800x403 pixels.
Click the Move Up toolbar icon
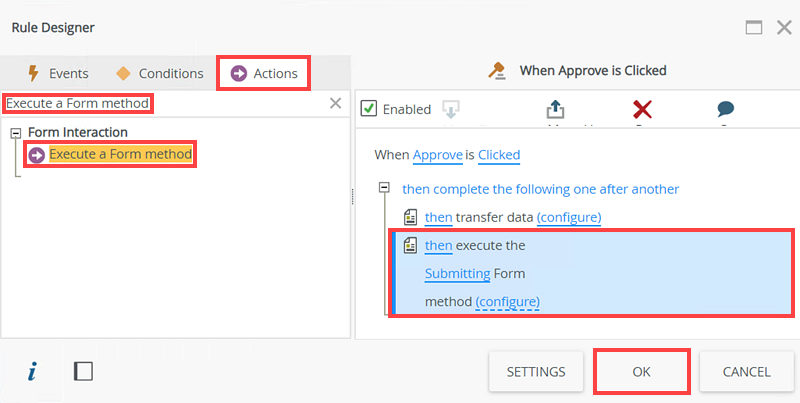(x=556, y=109)
